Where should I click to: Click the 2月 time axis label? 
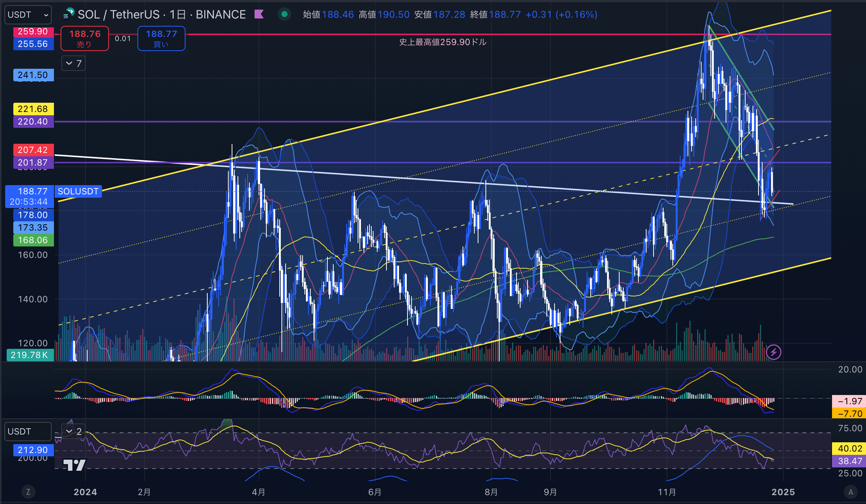144,492
